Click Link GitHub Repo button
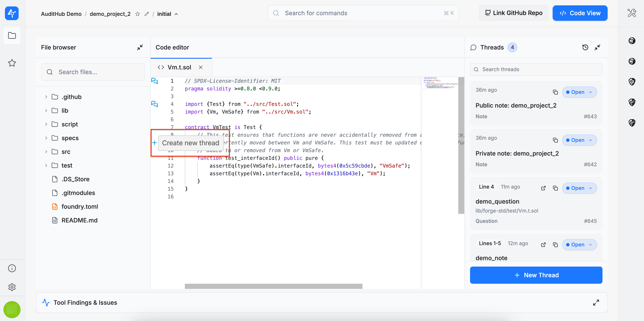644x321 pixels. pos(513,13)
